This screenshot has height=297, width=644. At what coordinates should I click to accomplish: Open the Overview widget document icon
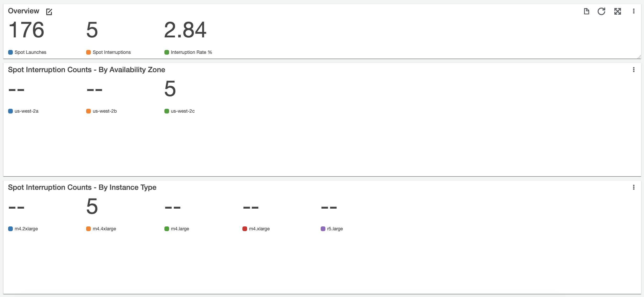[x=586, y=11]
